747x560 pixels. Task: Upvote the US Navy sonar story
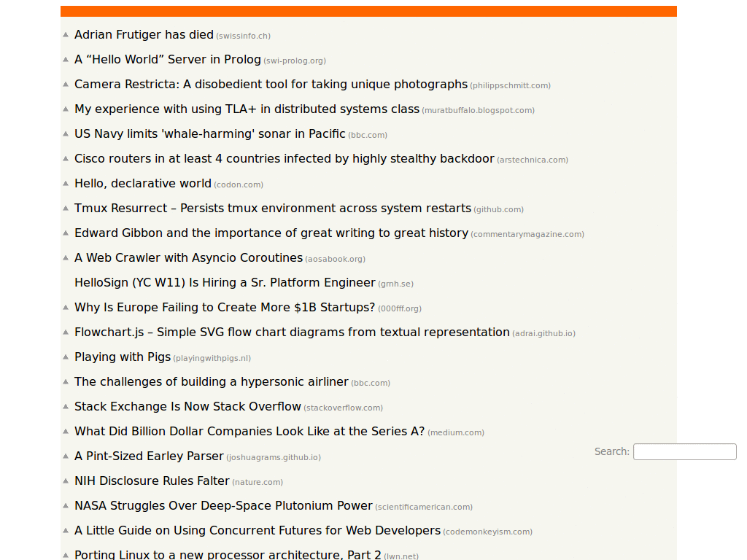tap(66, 134)
